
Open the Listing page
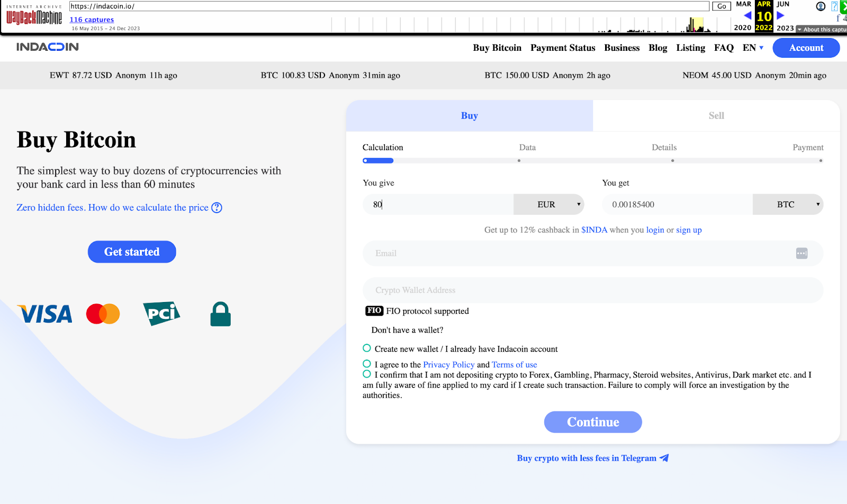(x=691, y=48)
